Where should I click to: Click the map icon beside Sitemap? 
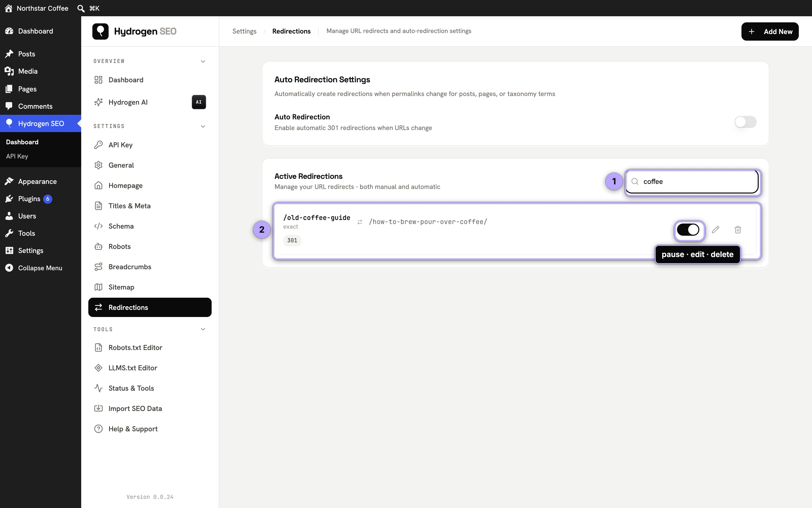pyautogui.click(x=98, y=287)
